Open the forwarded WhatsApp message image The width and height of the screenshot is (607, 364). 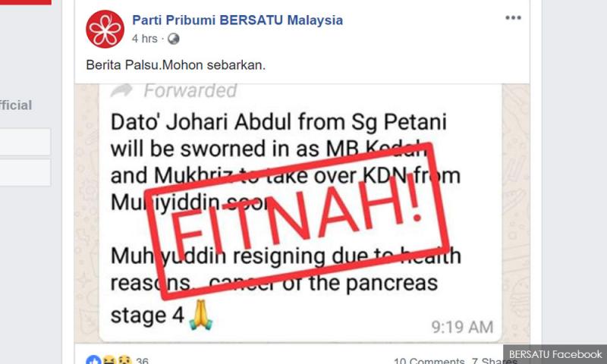click(302, 213)
